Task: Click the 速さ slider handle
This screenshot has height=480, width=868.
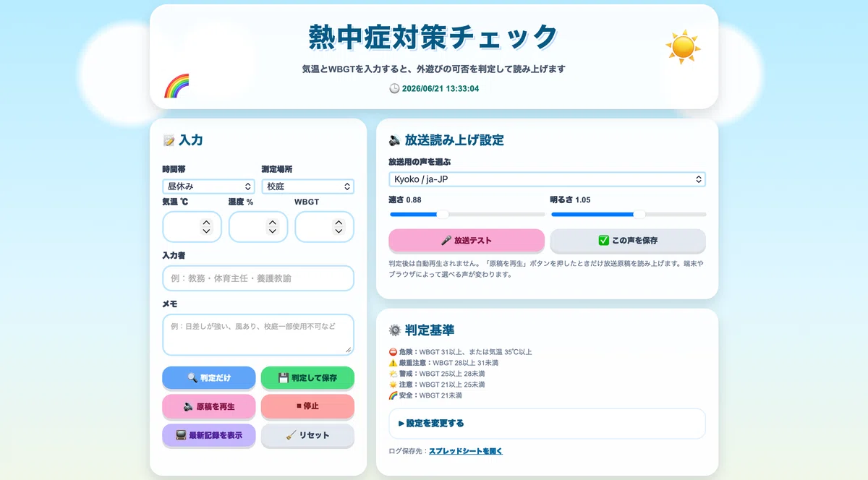Action: (x=443, y=214)
